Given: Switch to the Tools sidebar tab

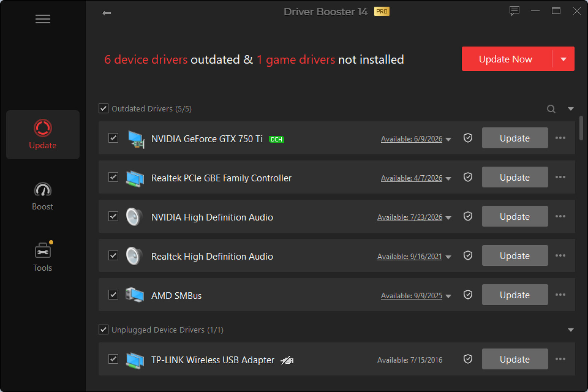Looking at the screenshot, I should (43, 257).
